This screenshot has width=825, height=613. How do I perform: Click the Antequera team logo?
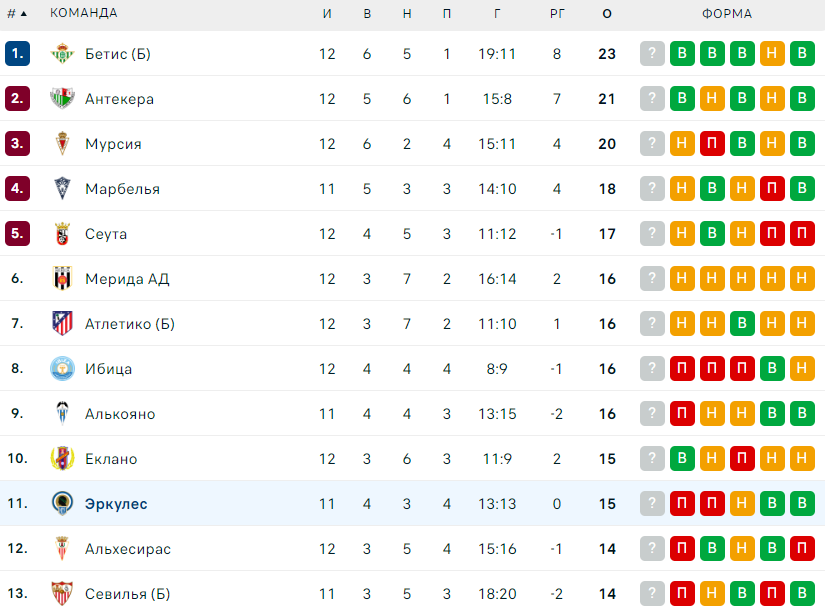pos(62,99)
